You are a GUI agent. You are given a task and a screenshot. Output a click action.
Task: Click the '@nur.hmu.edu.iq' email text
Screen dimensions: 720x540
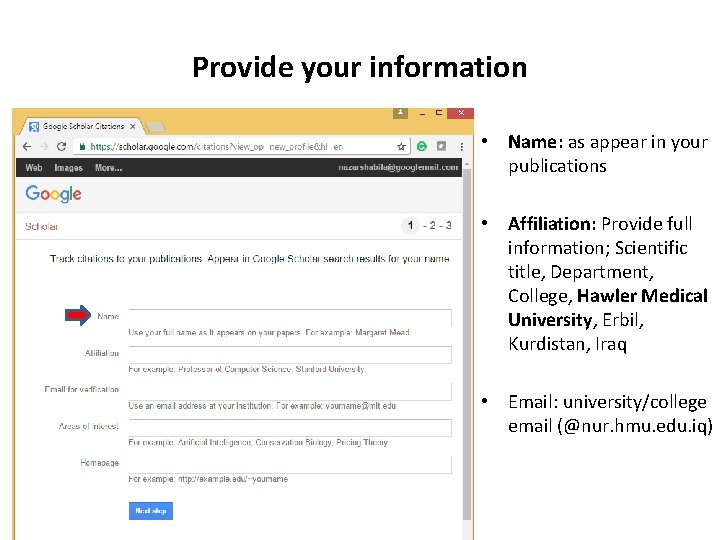point(638,426)
